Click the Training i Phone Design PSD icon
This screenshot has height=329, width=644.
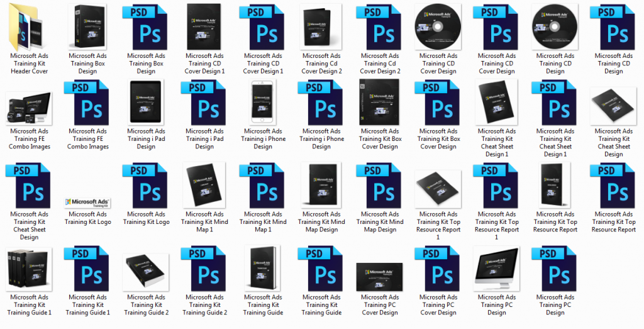(320, 103)
